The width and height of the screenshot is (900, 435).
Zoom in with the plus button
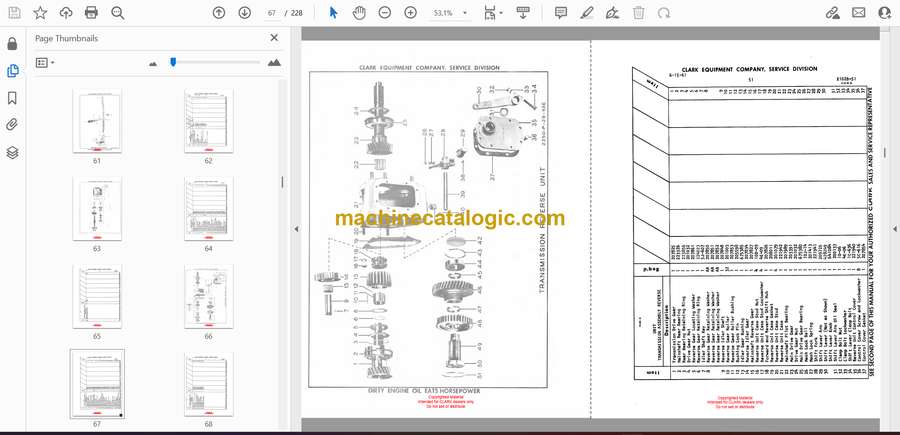(410, 13)
